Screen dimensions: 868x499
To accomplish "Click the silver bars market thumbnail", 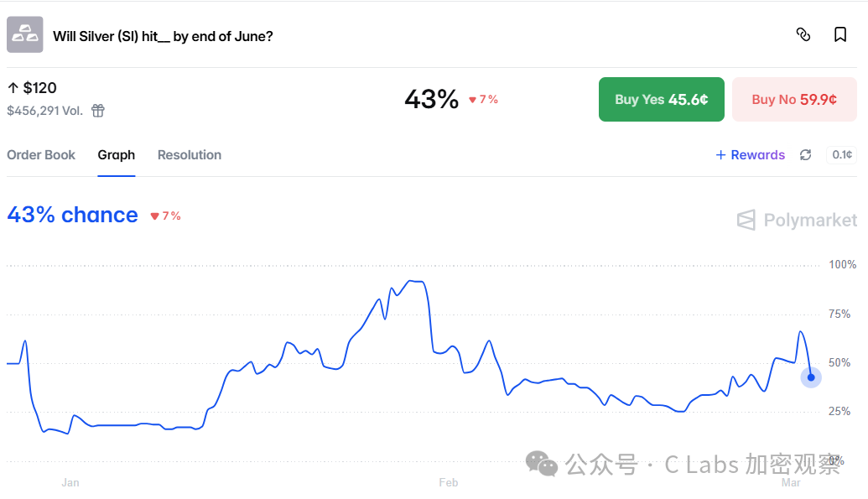I will [25, 34].
